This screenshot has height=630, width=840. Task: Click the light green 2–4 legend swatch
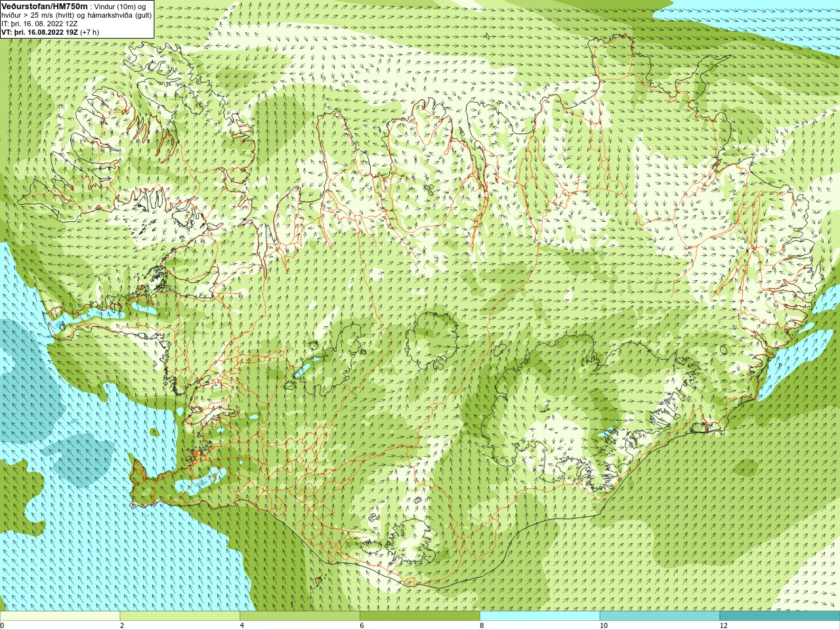pyautogui.click(x=180, y=616)
